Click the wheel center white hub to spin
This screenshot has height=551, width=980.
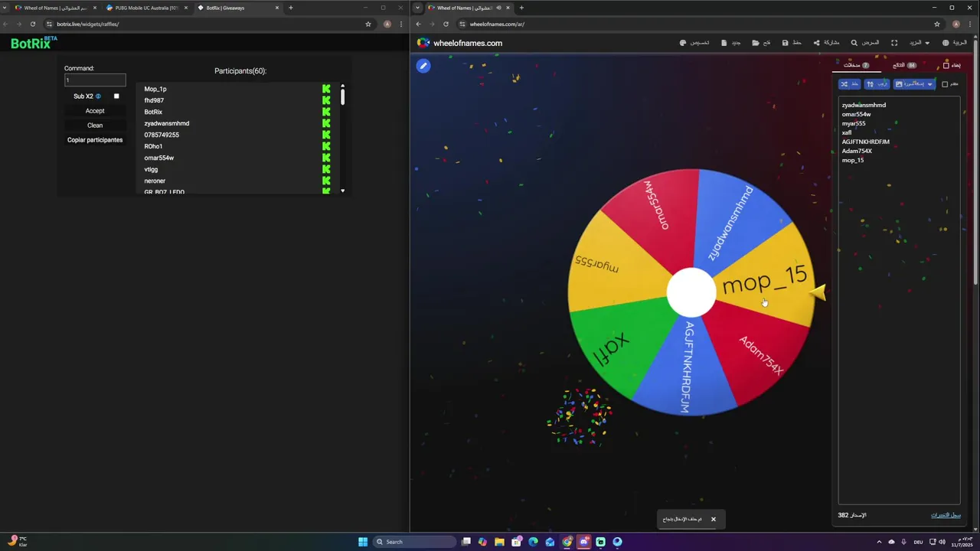(691, 292)
